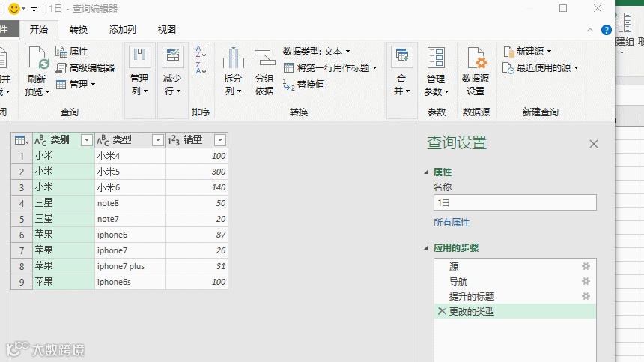This screenshot has height=362, width=644.
Task: Sort ascending with the A-Z icon
Action: tap(201, 52)
